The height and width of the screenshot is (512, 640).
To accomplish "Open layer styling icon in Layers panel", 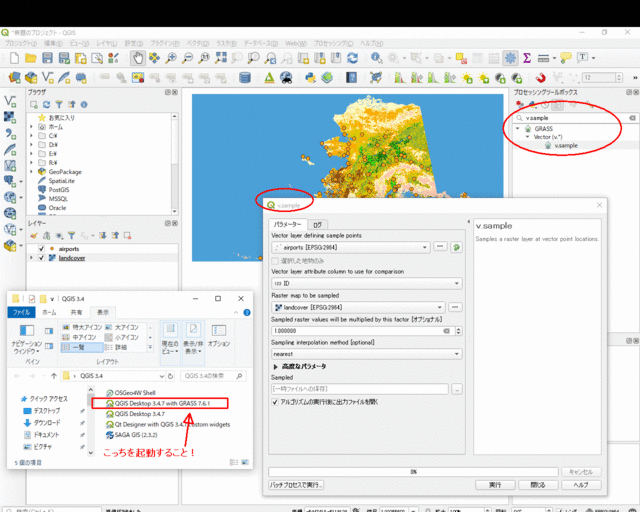I will [x=34, y=236].
